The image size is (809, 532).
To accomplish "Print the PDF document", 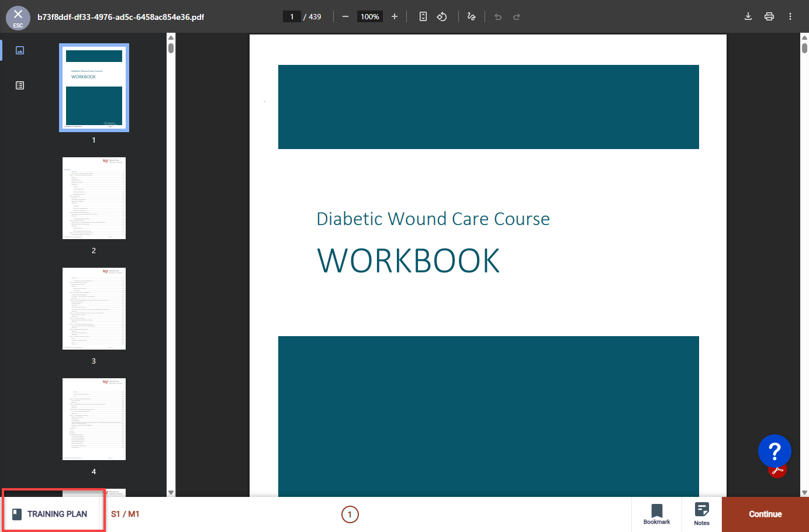I will pos(769,16).
